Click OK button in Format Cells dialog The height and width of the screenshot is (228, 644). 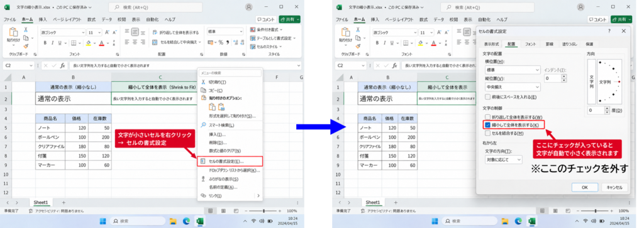pyautogui.click(x=584, y=187)
